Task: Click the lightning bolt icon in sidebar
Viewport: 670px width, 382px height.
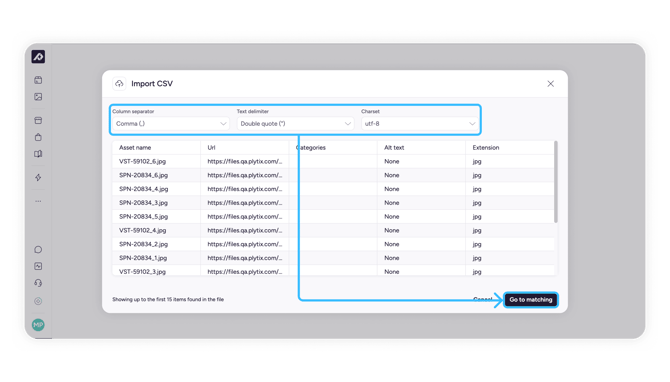Action: click(38, 177)
